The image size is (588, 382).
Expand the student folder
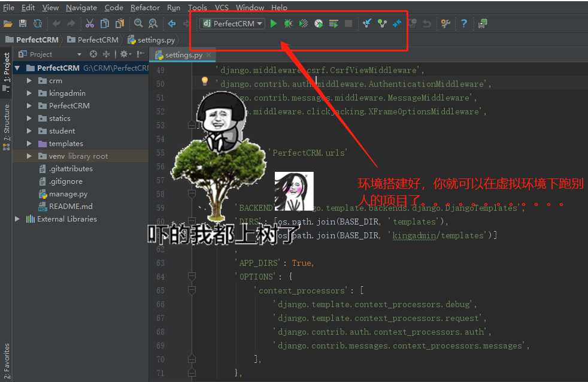pos(29,131)
